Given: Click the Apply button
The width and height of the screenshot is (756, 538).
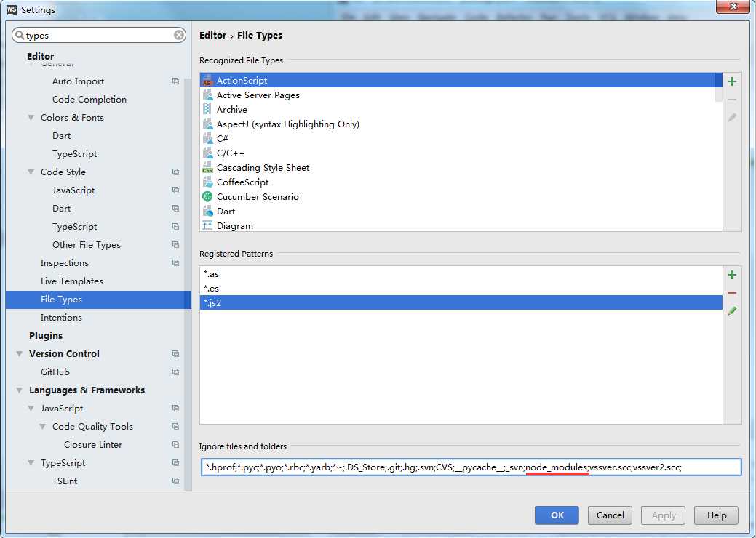Looking at the screenshot, I should [x=664, y=515].
